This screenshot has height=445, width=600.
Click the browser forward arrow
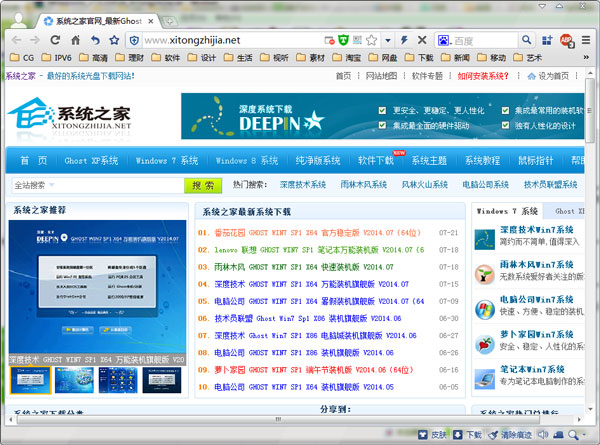point(35,40)
